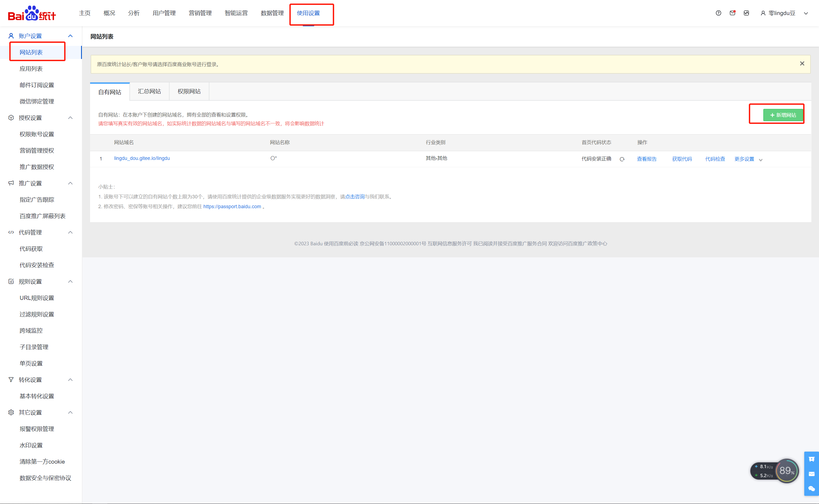Switch to the 汇总网站 tab
Viewport: 819px width, 504px height.
pos(149,91)
